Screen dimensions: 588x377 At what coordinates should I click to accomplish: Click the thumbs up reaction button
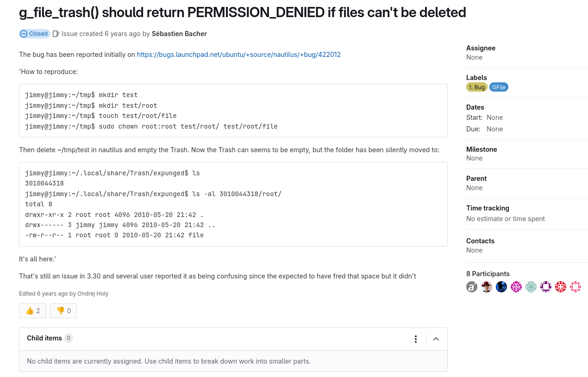[x=32, y=311]
